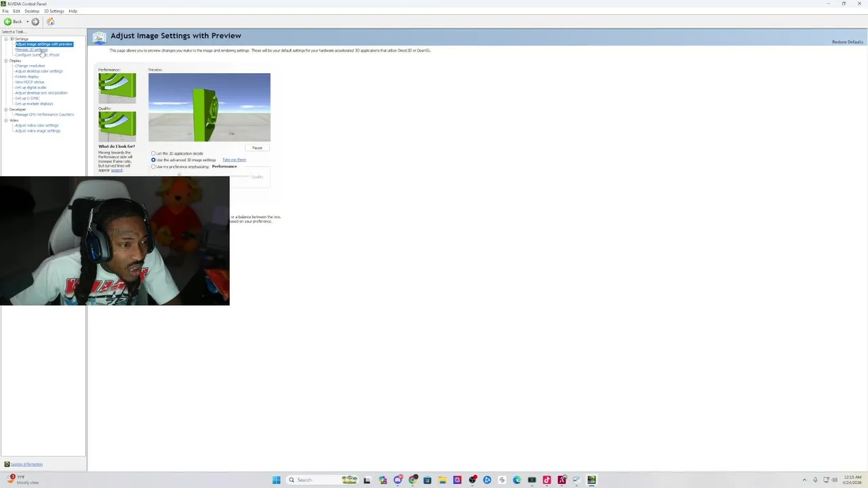The height and width of the screenshot is (488, 868).
Task: Open Set up digital audio task
Action: click(31, 87)
